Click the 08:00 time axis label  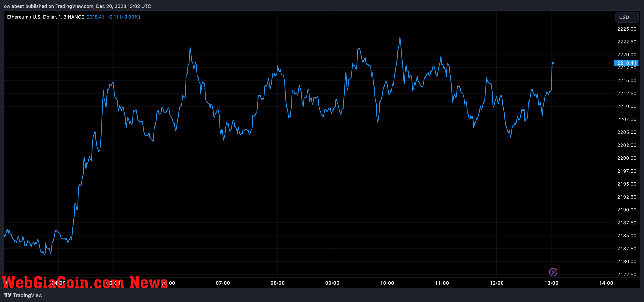pyautogui.click(x=277, y=283)
